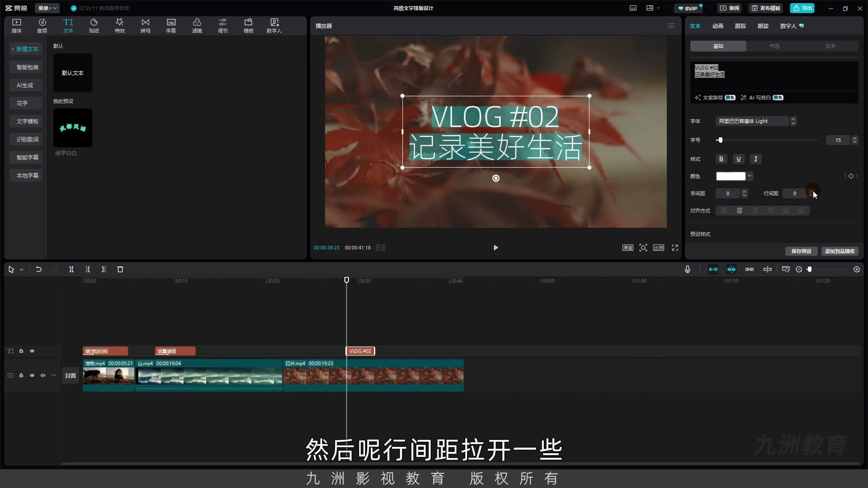Click the 导出 export button
This screenshot has height=488, width=868.
pyautogui.click(x=802, y=8)
